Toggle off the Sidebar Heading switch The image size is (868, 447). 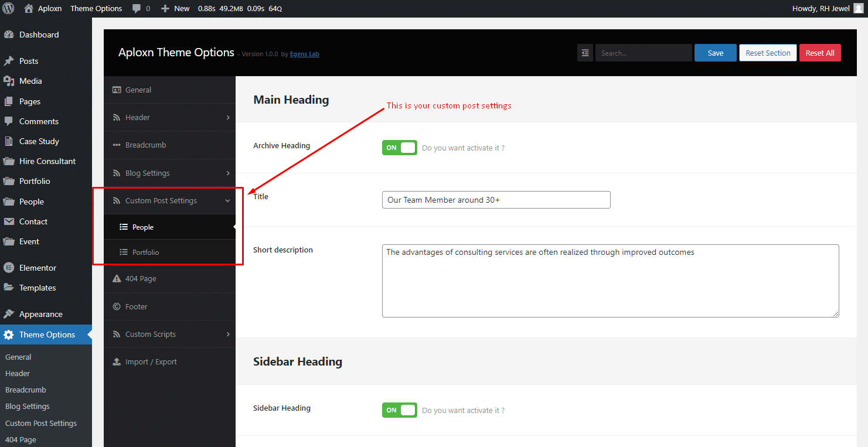[x=400, y=410]
